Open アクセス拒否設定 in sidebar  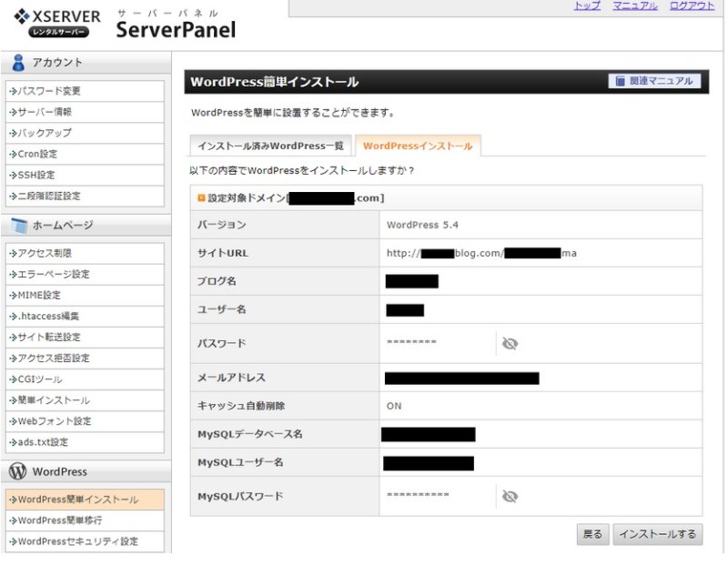tap(85, 359)
